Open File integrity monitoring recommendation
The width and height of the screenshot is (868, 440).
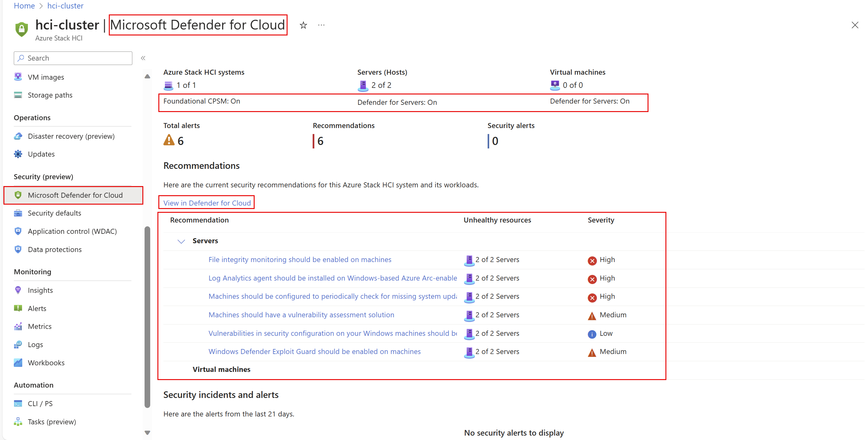300,260
